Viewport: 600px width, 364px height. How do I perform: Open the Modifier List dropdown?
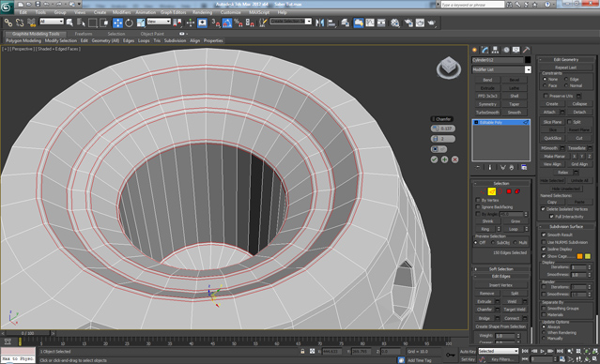coord(528,69)
